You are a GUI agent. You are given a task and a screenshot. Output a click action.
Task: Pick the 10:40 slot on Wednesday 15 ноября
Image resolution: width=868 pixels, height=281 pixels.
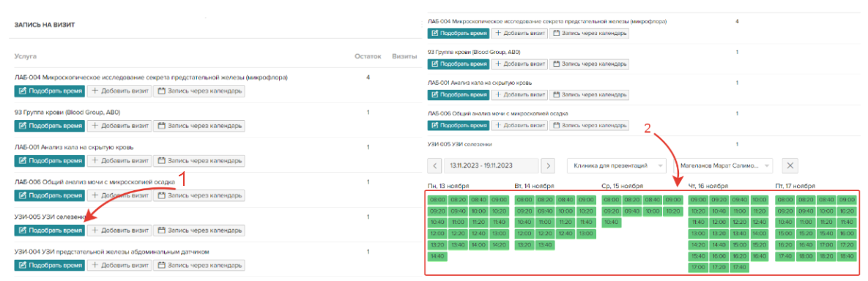[x=612, y=222]
